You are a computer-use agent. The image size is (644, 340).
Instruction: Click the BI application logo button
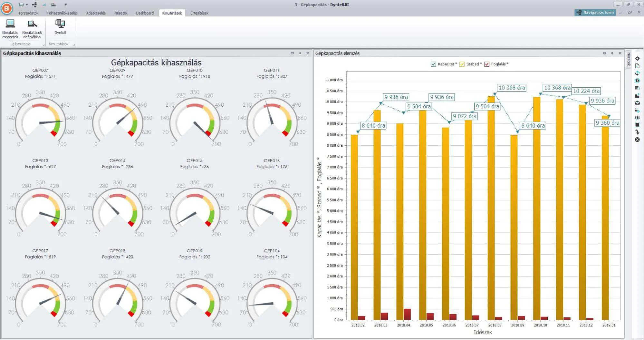coord(7,8)
